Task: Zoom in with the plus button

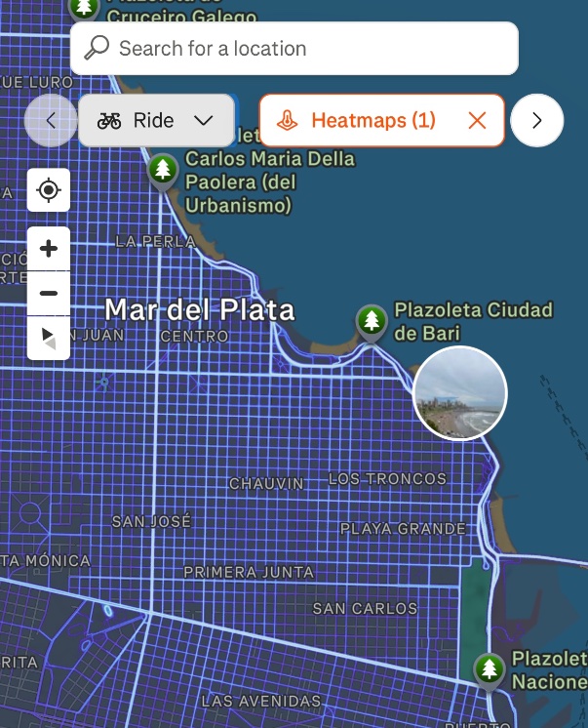Action: click(49, 249)
